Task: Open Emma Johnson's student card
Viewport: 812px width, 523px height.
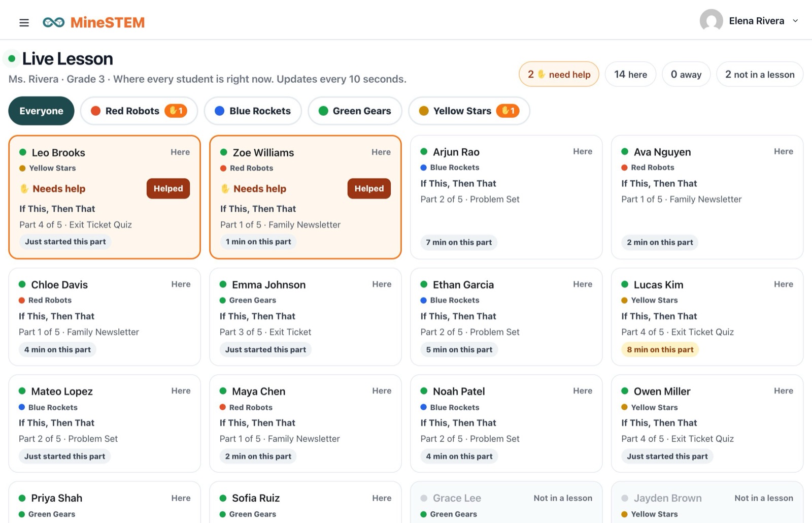Action: pos(306,317)
